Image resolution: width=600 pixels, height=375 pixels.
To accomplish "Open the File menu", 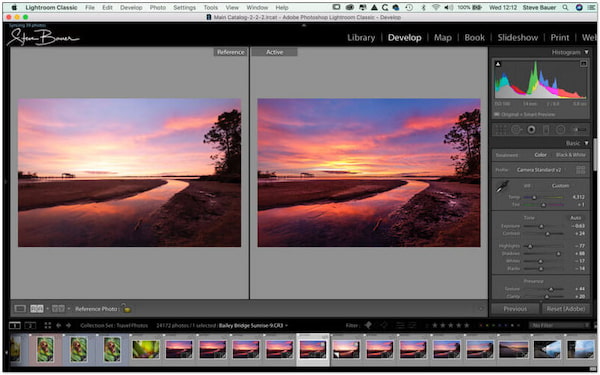I will [x=90, y=7].
